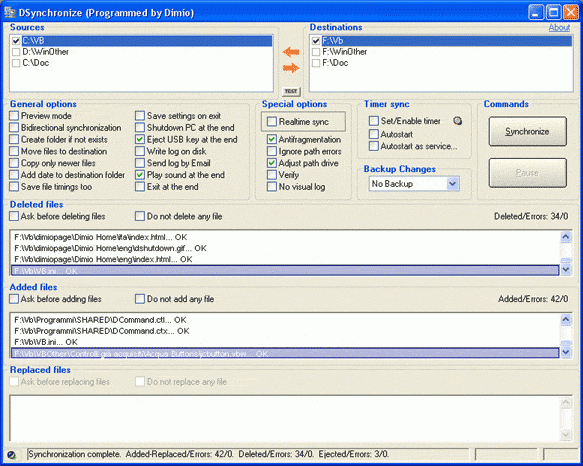Check Set/Enable timer
This screenshot has width=583, height=466.
(374, 121)
